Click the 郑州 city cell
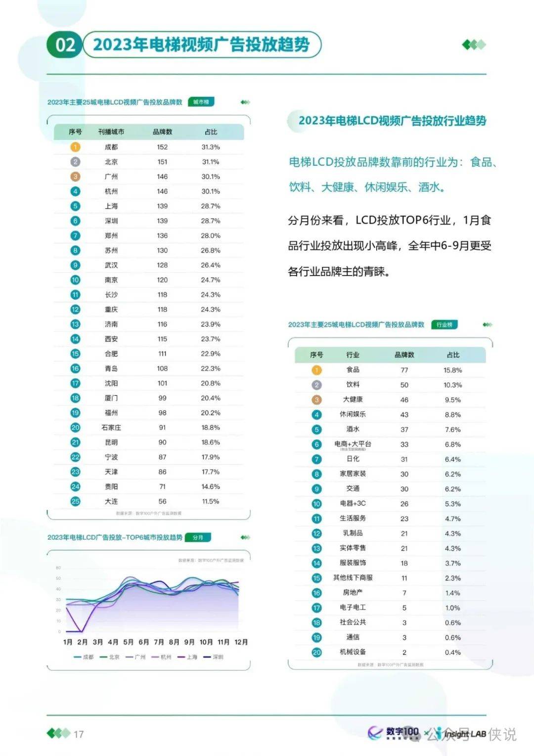The width and height of the screenshot is (534, 756). 111,236
